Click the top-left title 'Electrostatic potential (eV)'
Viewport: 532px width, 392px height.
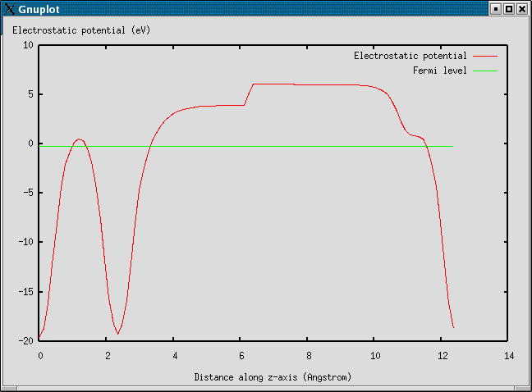pos(80,30)
